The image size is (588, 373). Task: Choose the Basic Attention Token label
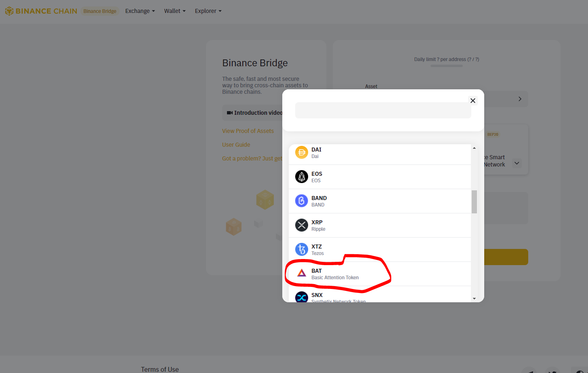point(335,278)
